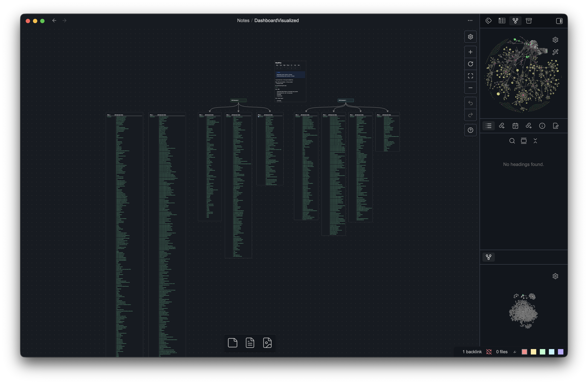Navigate back with the left arrow
588x384 pixels.
(54, 20)
